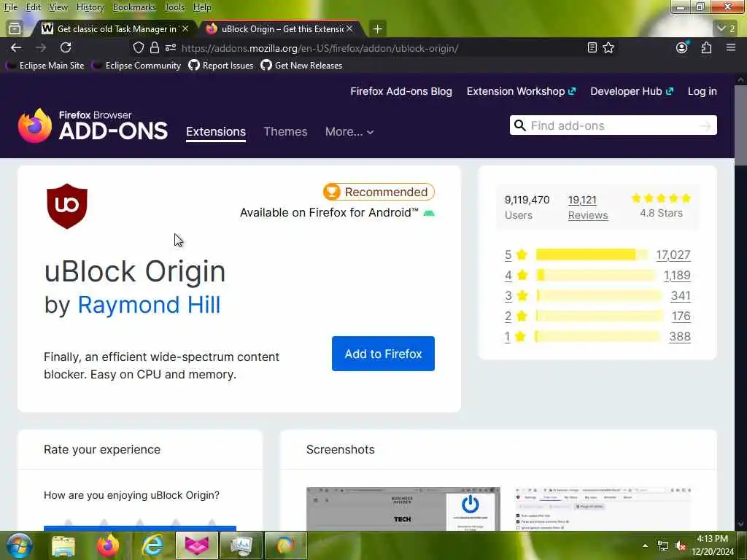The height and width of the screenshot is (560, 747).
Task: Reload the current page
Action: 66,47
